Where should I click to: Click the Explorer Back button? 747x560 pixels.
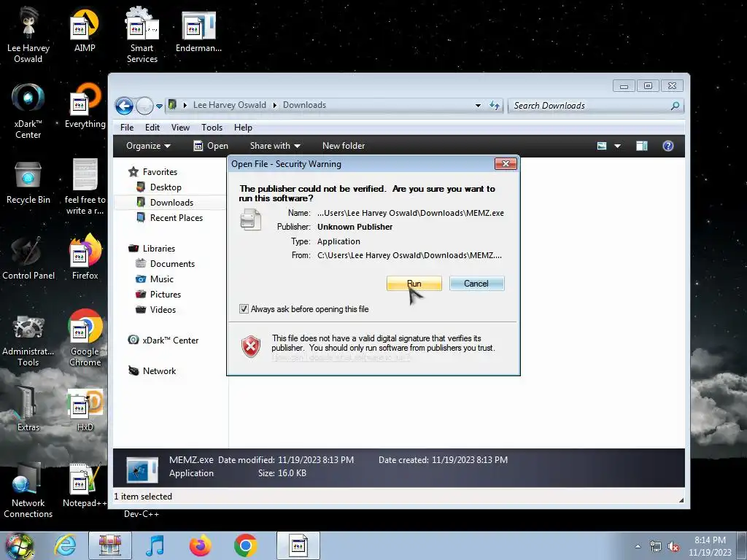click(124, 106)
